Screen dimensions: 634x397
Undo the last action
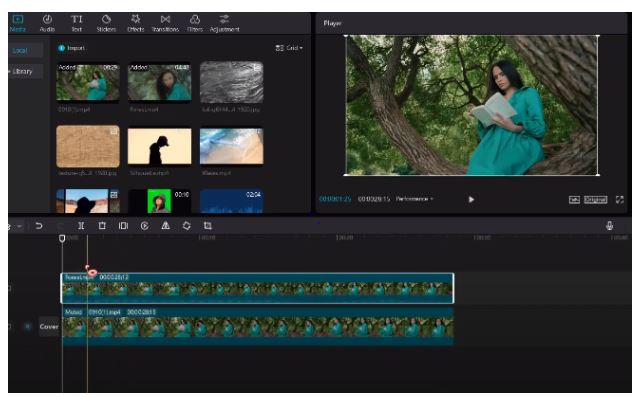pos(39,226)
